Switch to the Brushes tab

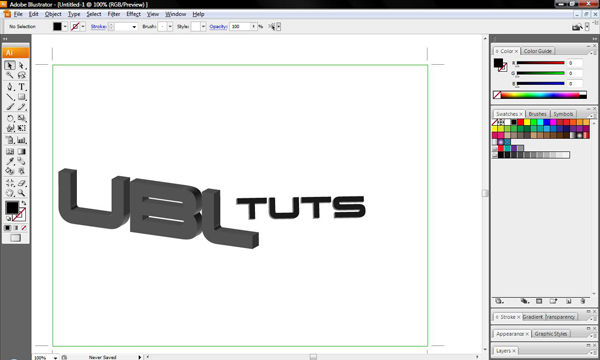click(x=537, y=114)
